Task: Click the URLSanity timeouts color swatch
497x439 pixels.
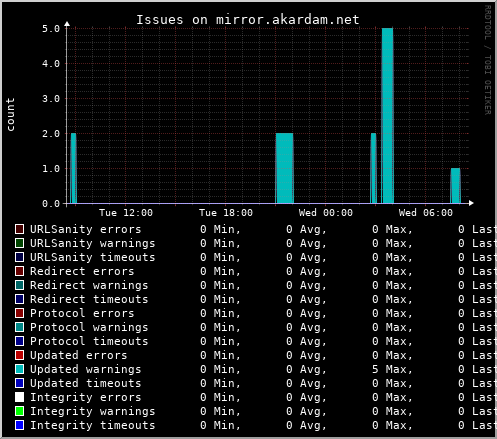Action: (x=19, y=257)
